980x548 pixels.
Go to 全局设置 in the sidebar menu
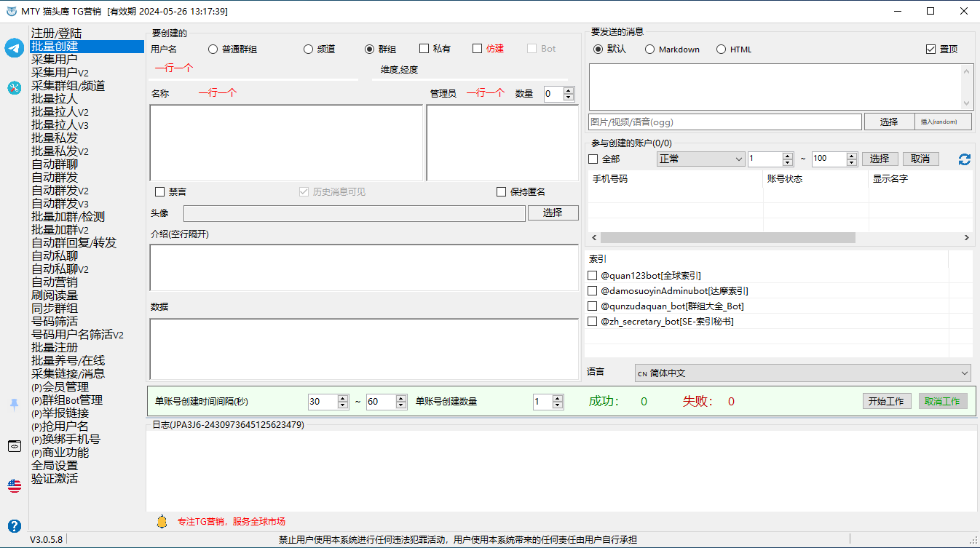tap(55, 466)
